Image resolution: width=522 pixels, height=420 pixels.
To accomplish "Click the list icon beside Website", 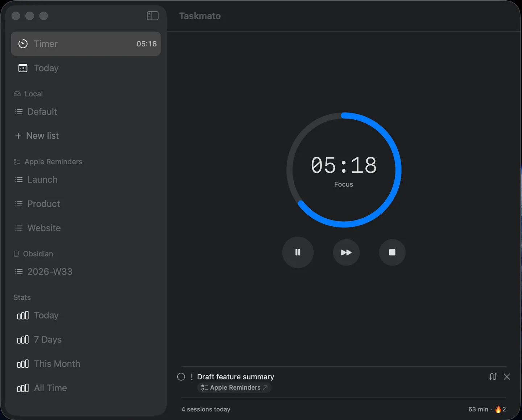I will [x=19, y=228].
